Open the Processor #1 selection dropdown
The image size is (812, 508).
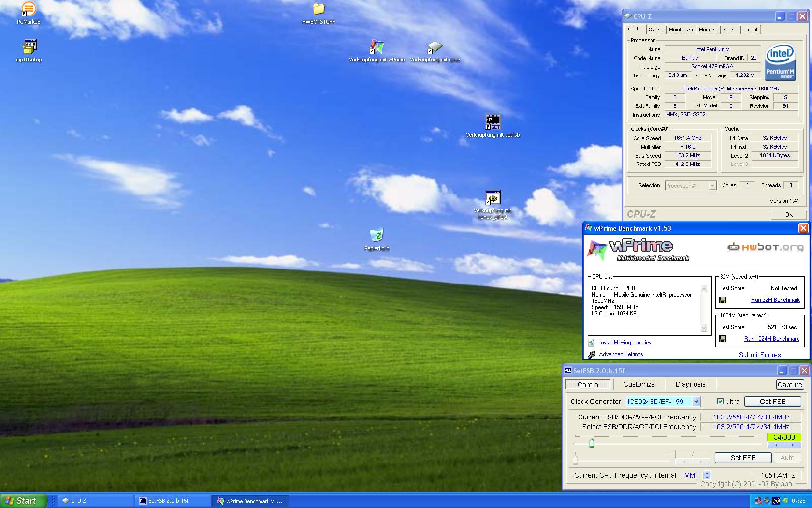point(712,186)
